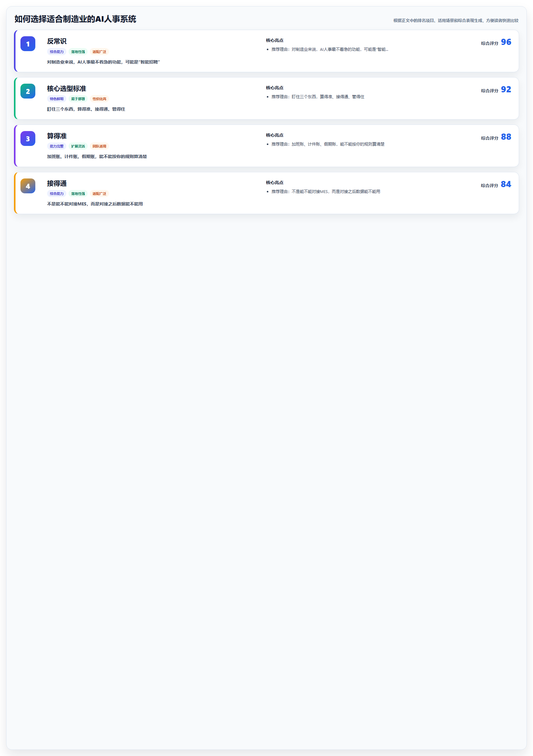Click the 性价比高 tag
Viewport: 533px width, 756px height.
[x=99, y=99]
